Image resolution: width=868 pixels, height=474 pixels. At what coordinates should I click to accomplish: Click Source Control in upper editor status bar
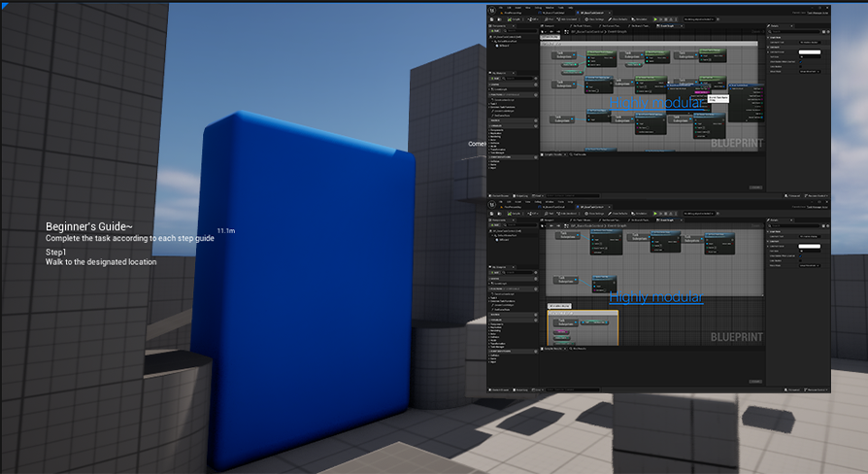point(817,196)
